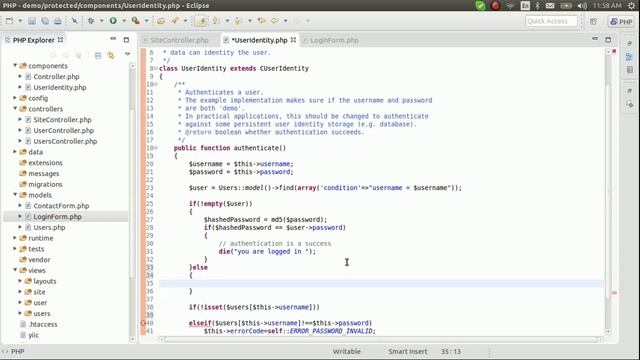The image size is (640, 360).
Task: Select the yiic file
Action: click(x=33, y=335)
